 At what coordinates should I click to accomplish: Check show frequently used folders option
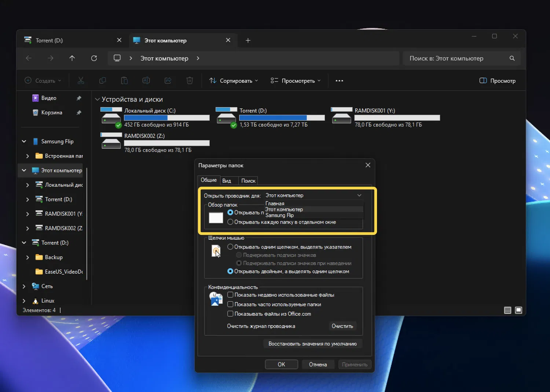[230, 304]
